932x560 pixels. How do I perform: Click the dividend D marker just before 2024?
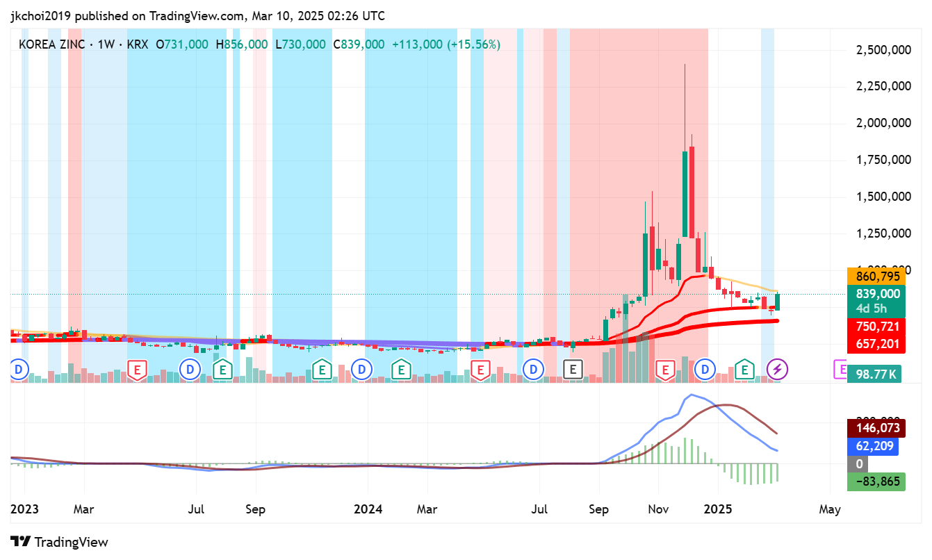[361, 369]
